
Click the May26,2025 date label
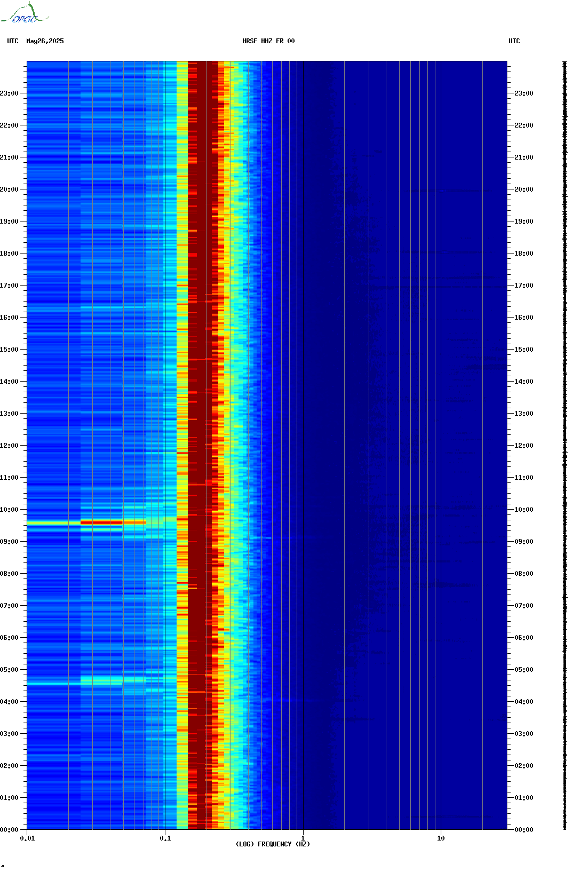[x=45, y=41]
